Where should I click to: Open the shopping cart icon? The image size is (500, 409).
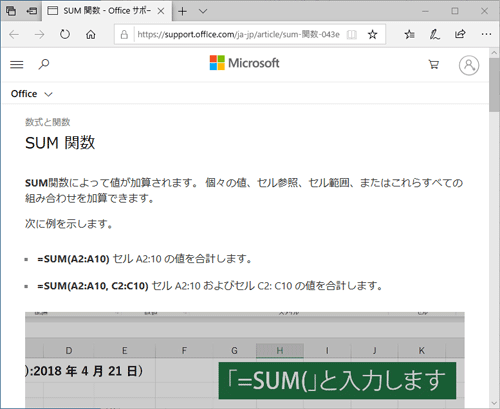[x=434, y=64]
